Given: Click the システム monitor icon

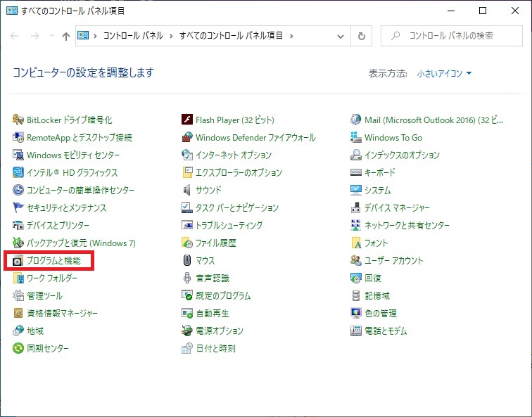Looking at the screenshot, I should 355,190.
